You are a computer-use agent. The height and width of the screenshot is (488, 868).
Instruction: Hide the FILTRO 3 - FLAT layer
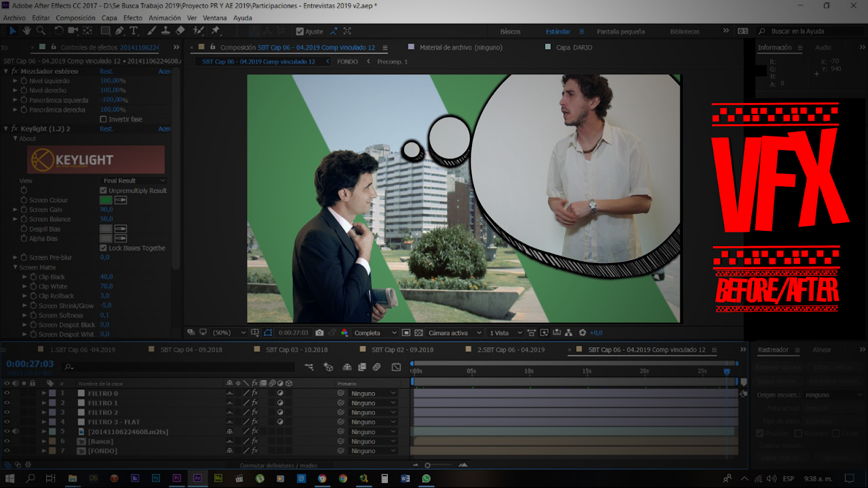pos(7,422)
